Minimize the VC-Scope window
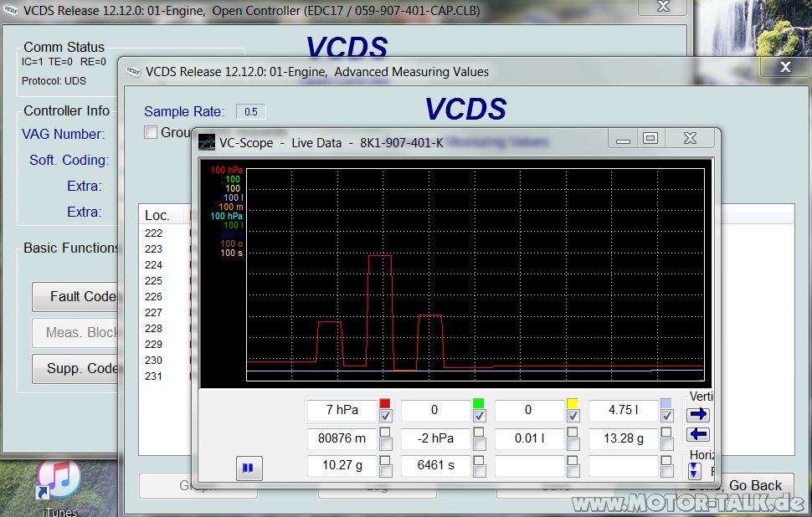Screen dimensions: 812x517 point(623,138)
